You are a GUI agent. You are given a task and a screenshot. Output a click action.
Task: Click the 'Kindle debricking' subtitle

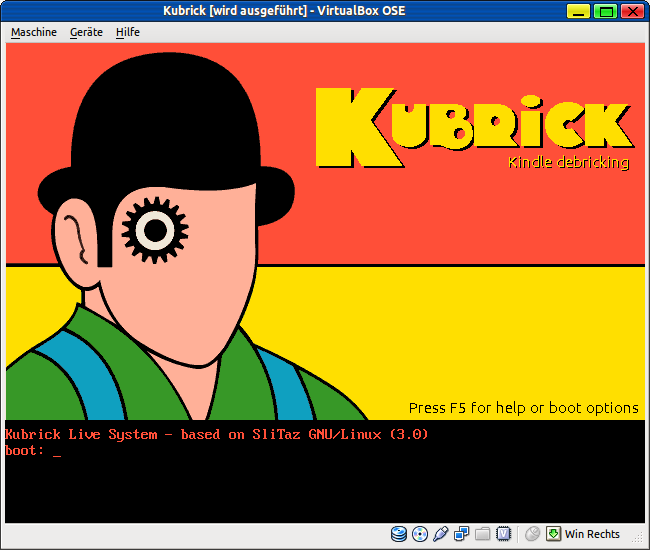(x=569, y=162)
